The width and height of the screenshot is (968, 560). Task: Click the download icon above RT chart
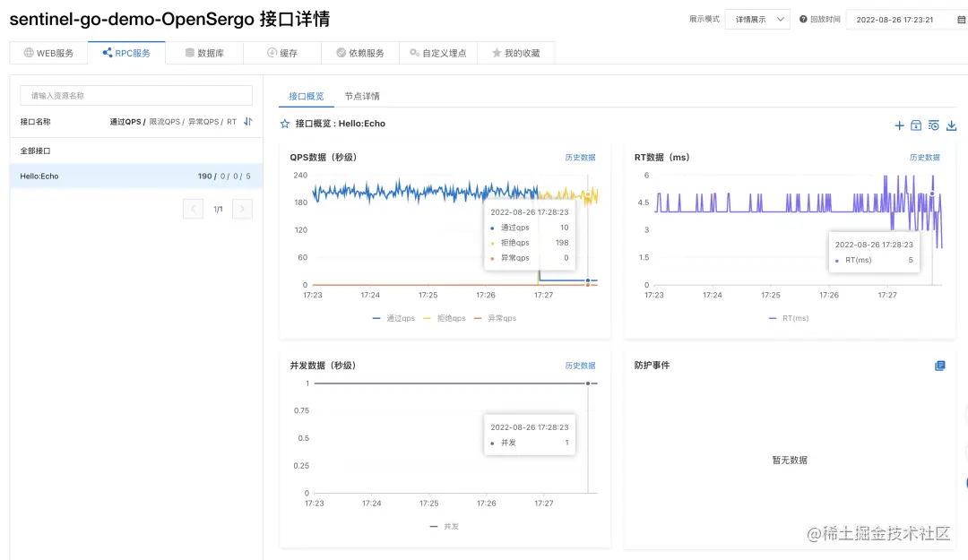coord(951,125)
